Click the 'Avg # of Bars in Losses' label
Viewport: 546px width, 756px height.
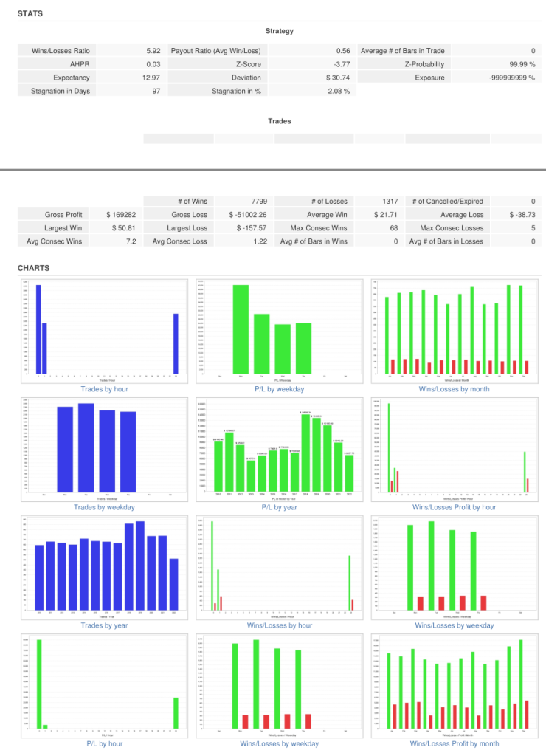[x=446, y=241]
